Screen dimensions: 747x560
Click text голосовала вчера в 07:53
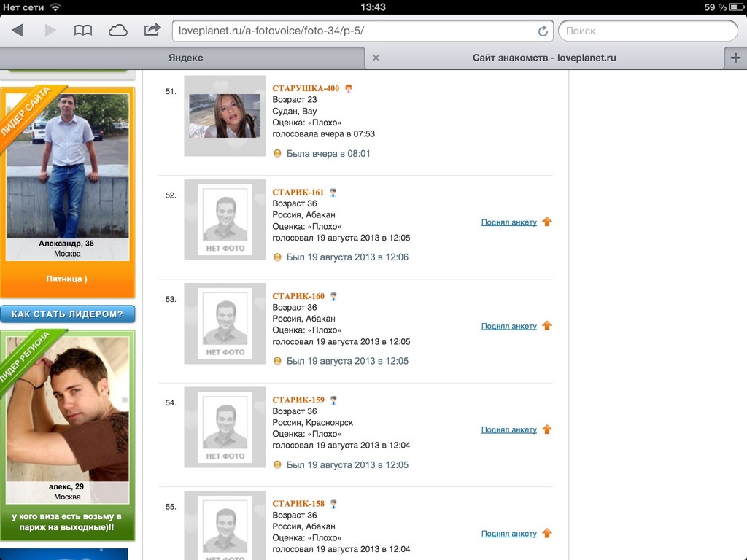[323, 134]
